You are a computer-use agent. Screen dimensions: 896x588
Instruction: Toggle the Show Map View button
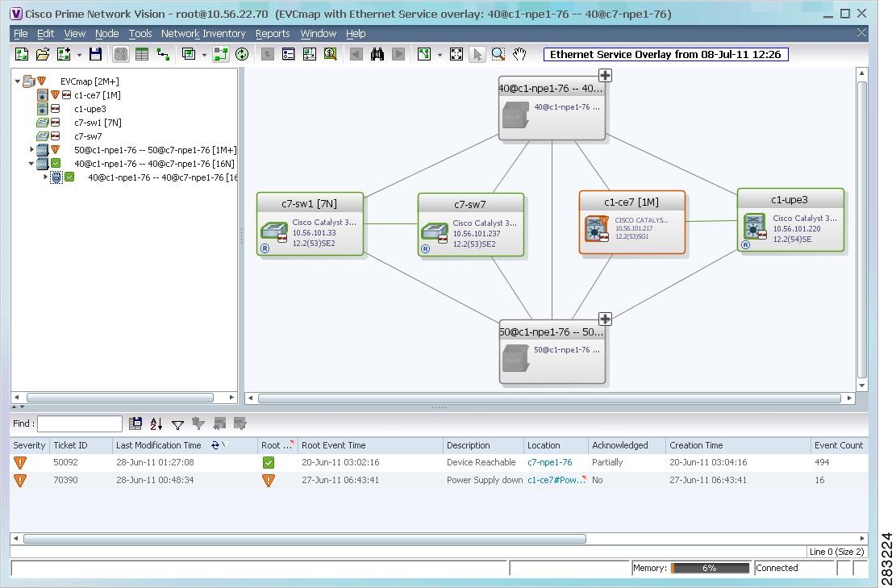coord(121,54)
